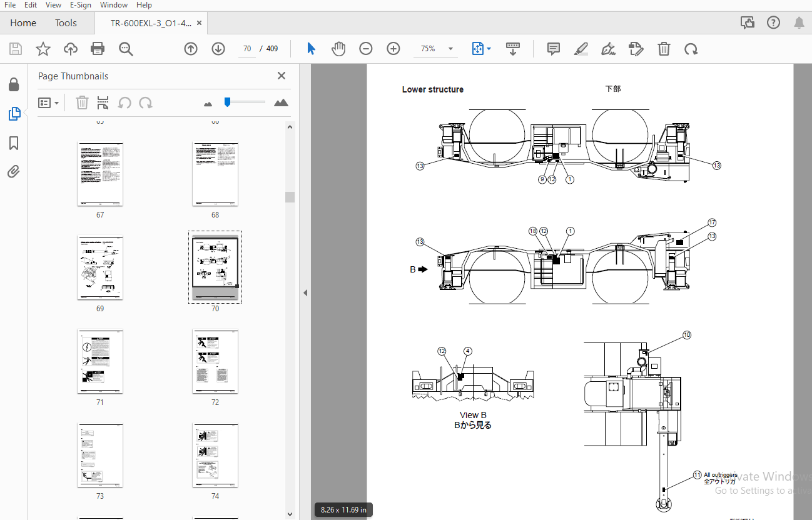
Task: Rotate thumbnails clockwise
Action: [x=146, y=102]
